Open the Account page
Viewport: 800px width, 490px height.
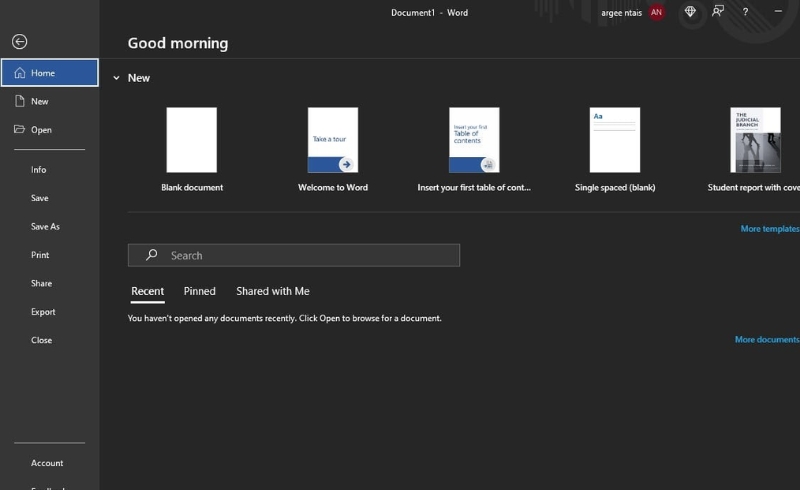click(x=47, y=463)
